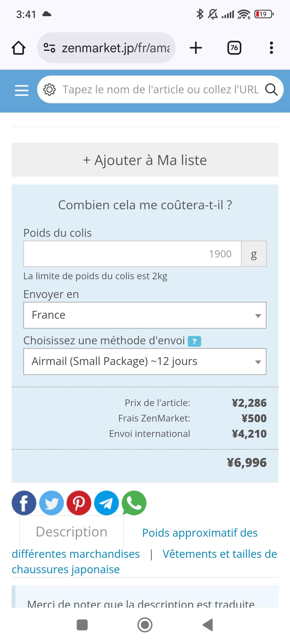The image size is (290, 644).
Task: Focus the Poids du colis weight field
Action: click(x=132, y=254)
